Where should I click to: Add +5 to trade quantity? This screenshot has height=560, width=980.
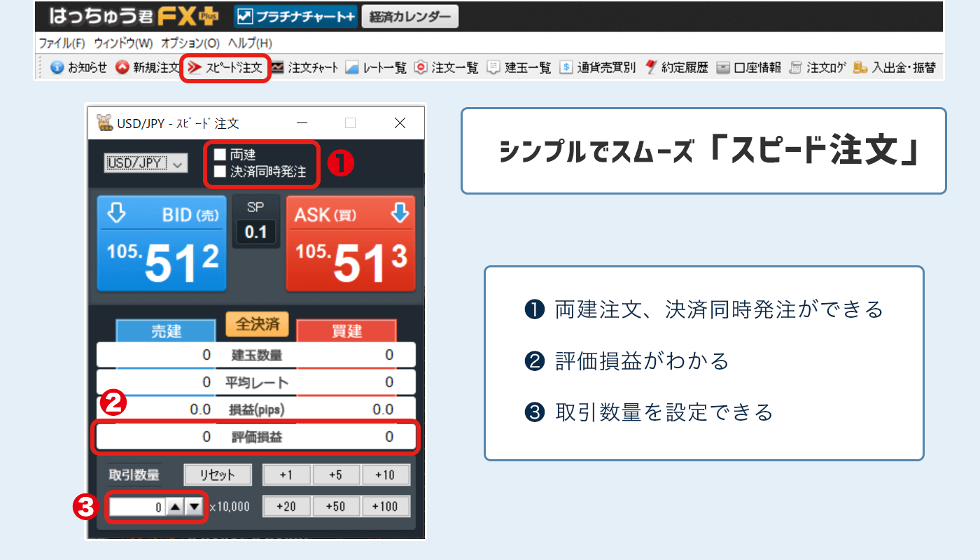336,475
